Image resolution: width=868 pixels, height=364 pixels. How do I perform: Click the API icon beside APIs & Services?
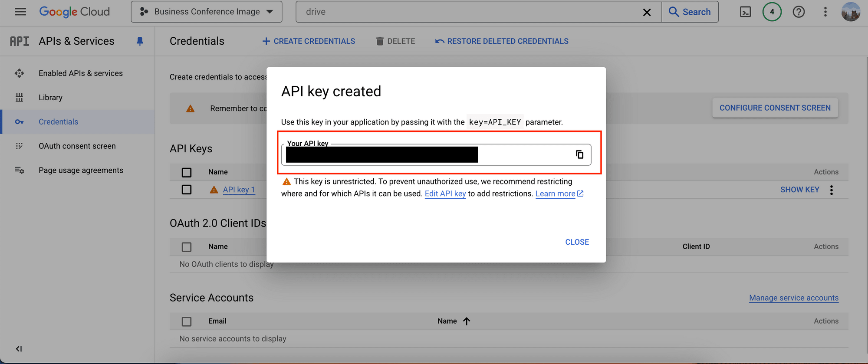pos(20,41)
